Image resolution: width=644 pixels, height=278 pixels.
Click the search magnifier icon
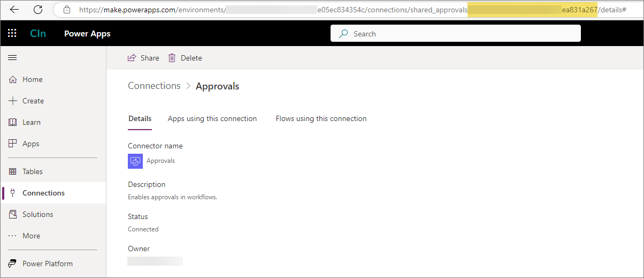343,34
